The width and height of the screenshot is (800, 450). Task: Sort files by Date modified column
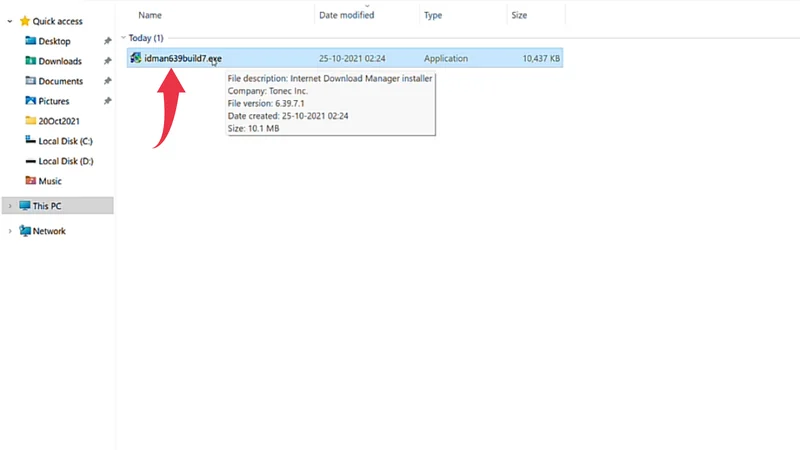coord(346,15)
